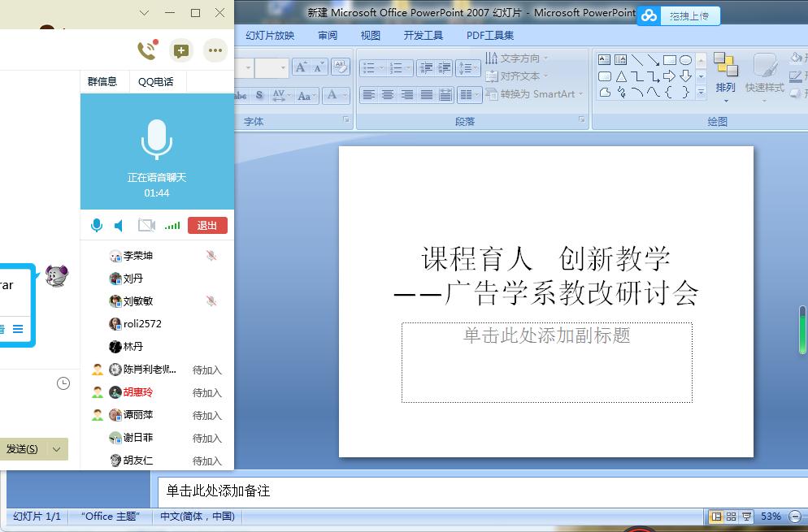Select the slide sorter view icon
The height and width of the screenshot is (532, 808).
click(x=732, y=517)
